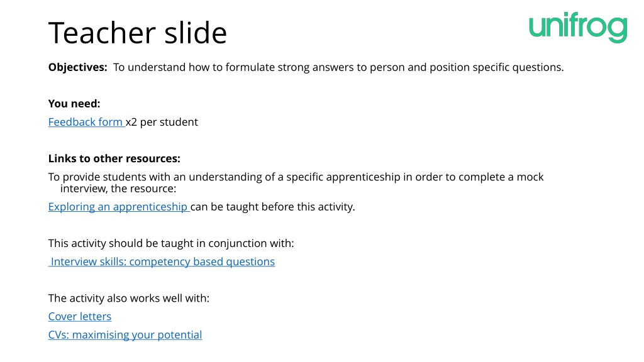Viewport: 644px width, 362px height.
Task: Click The activity also works well with: line
Action: (128, 299)
